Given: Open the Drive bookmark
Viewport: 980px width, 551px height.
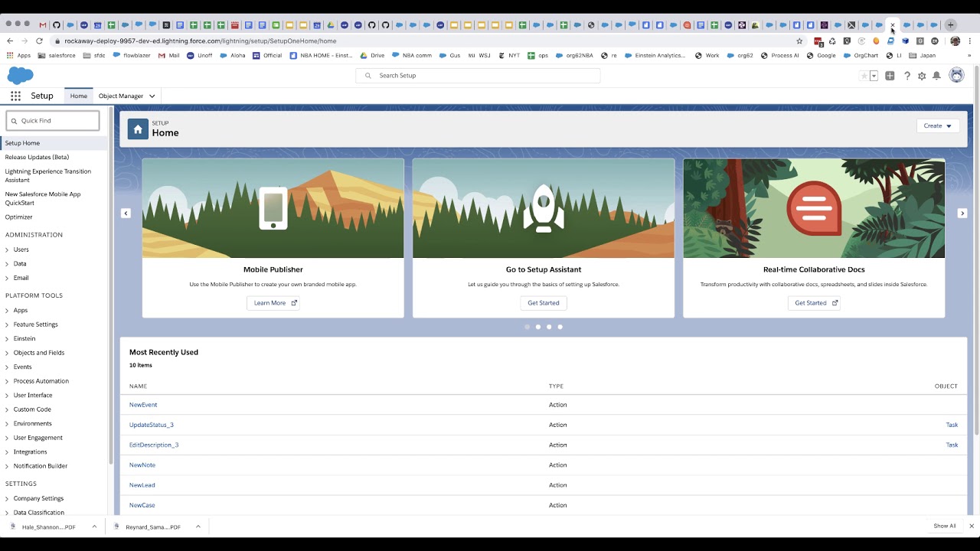Looking at the screenshot, I should (x=371, y=55).
